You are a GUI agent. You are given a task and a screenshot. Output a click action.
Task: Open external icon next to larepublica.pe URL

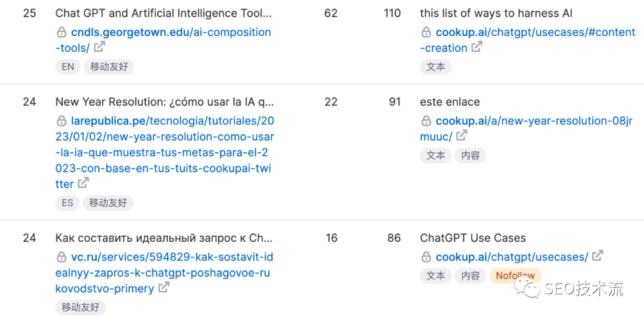click(84, 183)
